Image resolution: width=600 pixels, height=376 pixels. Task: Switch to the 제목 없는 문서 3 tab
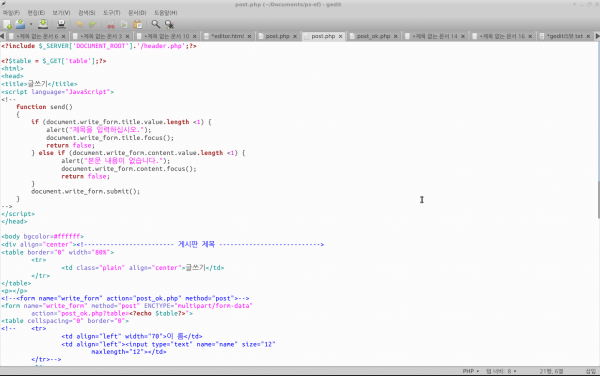(x=101, y=36)
